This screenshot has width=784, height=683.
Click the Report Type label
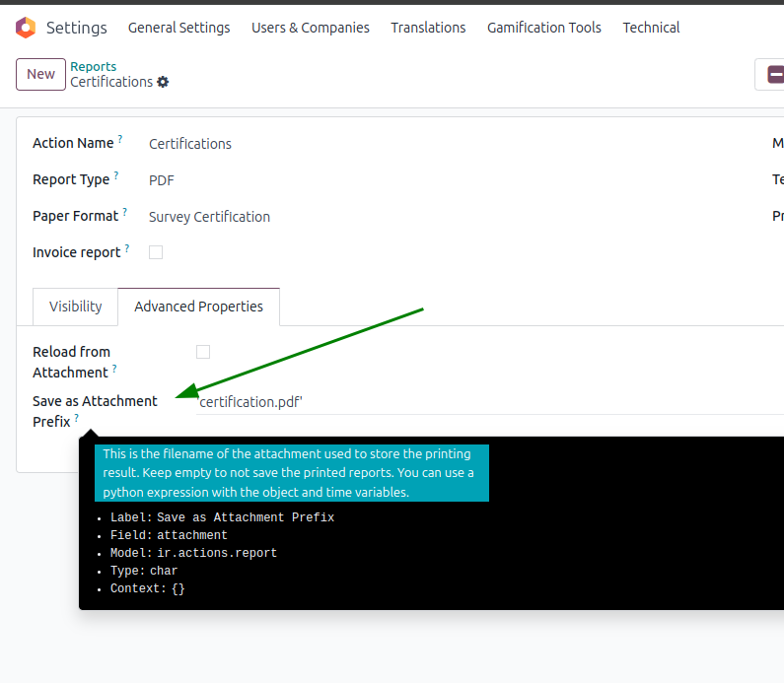(71, 180)
